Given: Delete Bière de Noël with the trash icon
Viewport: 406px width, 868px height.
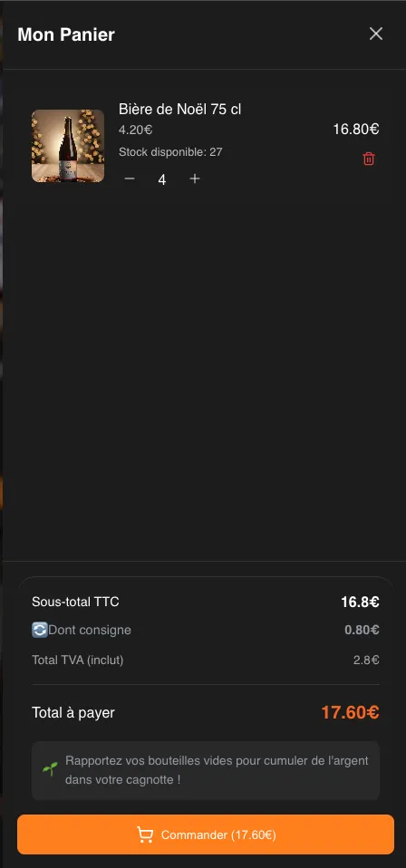Looking at the screenshot, I should 368,159.
